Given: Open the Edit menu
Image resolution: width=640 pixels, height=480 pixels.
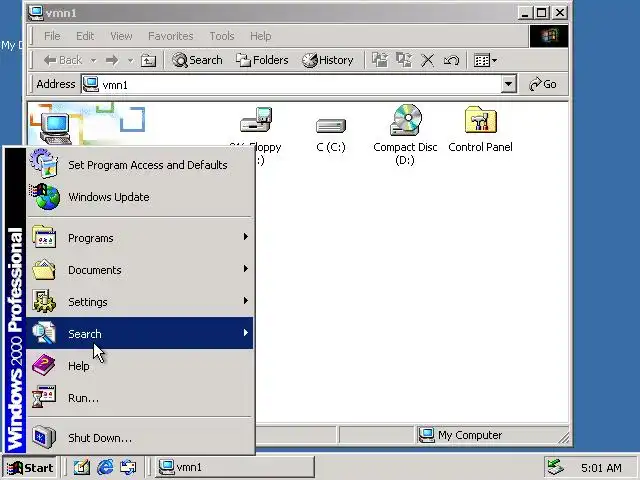Looking at the screenshot, I should pyautogui.click(x=85, y=36).
